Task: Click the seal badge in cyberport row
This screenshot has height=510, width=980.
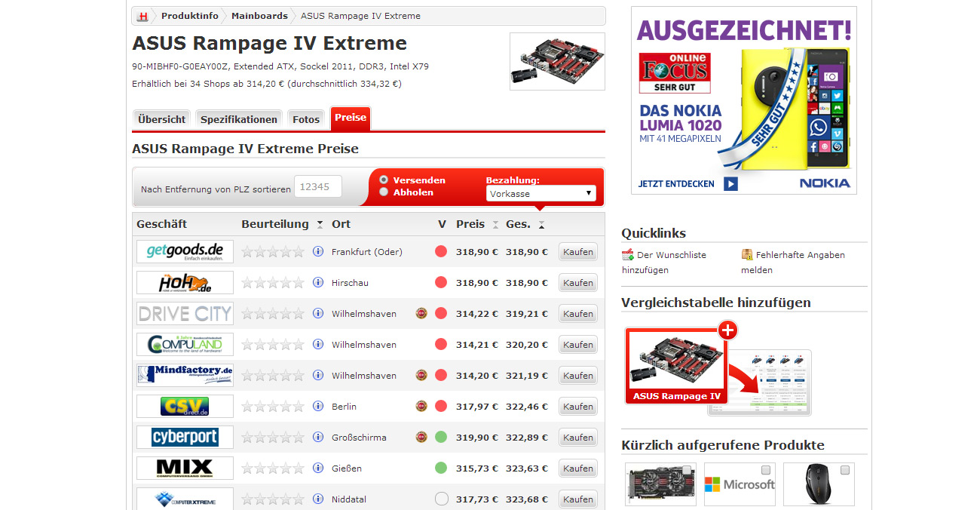Action: coord(421,437)
